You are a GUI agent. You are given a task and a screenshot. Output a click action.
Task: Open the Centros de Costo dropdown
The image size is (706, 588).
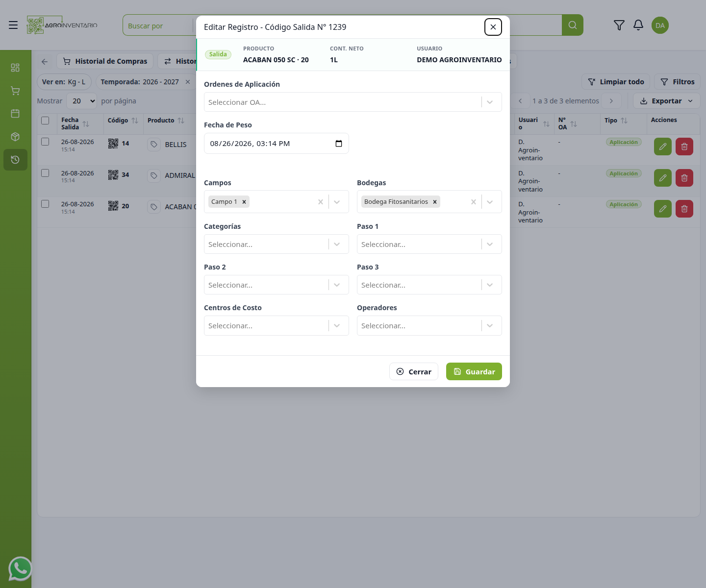click(277, 325)
